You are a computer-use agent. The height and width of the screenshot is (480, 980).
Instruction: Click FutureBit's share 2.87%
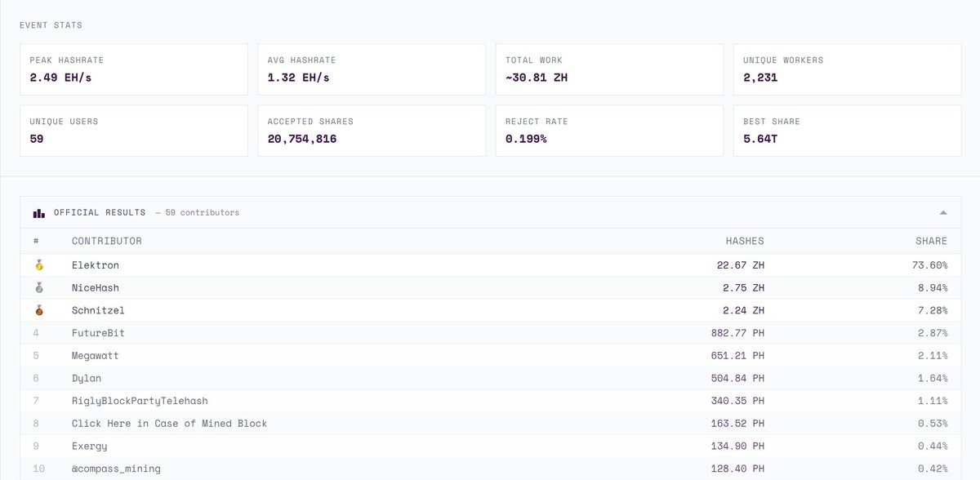pyautogui.click(x=933, y=333)
